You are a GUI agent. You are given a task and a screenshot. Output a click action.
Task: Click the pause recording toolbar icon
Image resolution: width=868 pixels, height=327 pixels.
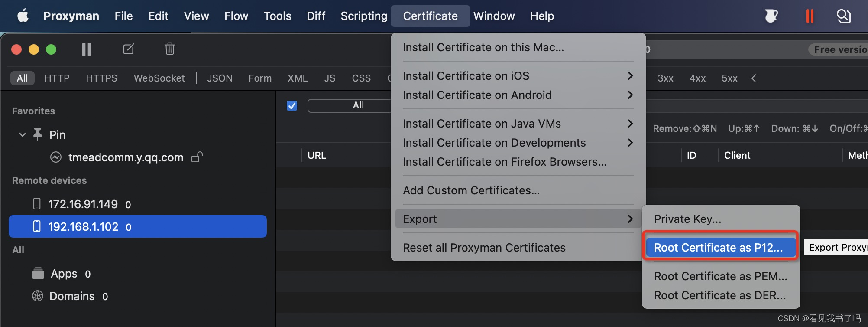[87, 49]
